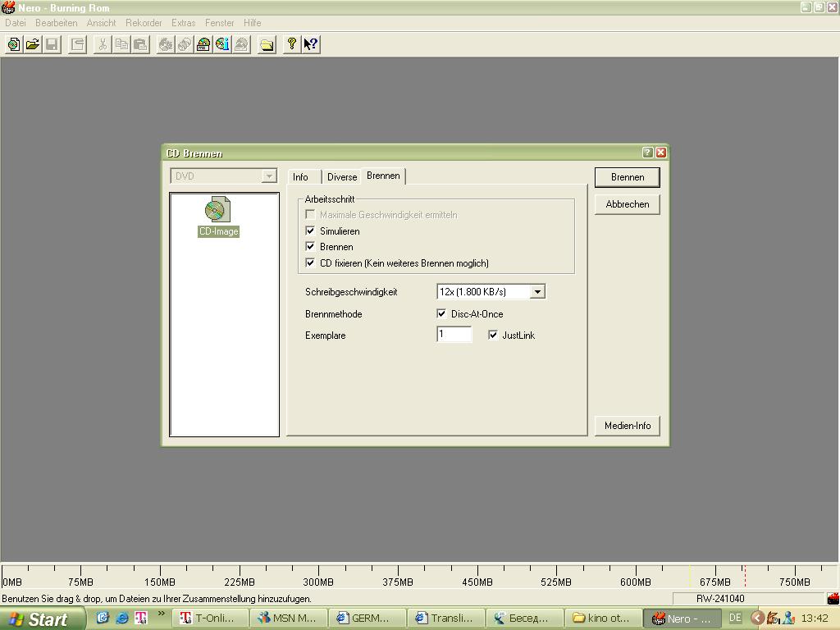Activate the context help arrow icon
This screenshot has height=630, width=840.
pos(310,44)
